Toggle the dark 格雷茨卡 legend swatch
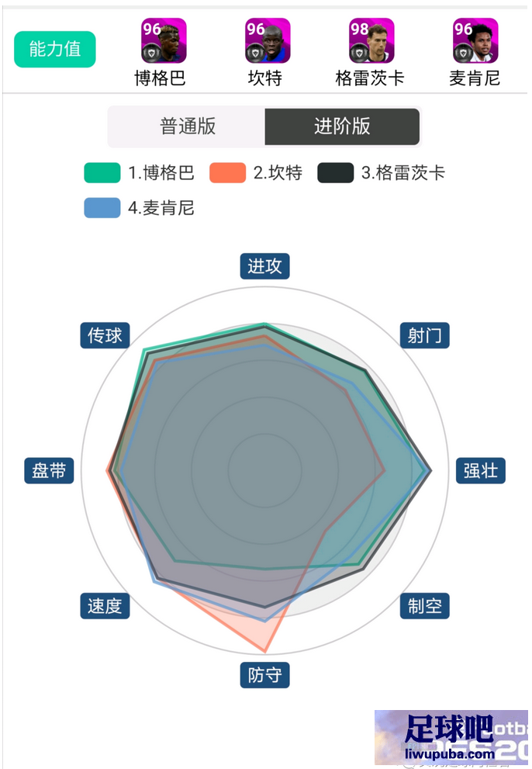 pos(335,172)
